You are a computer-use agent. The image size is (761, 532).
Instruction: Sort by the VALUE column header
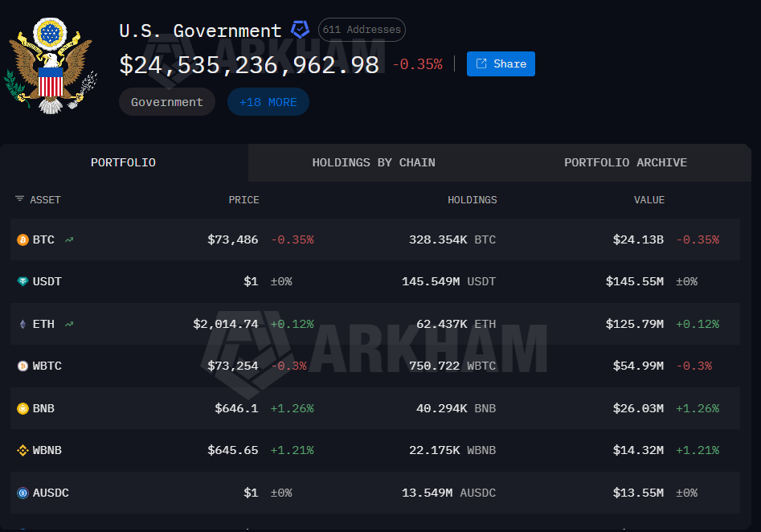pos(649,200)
